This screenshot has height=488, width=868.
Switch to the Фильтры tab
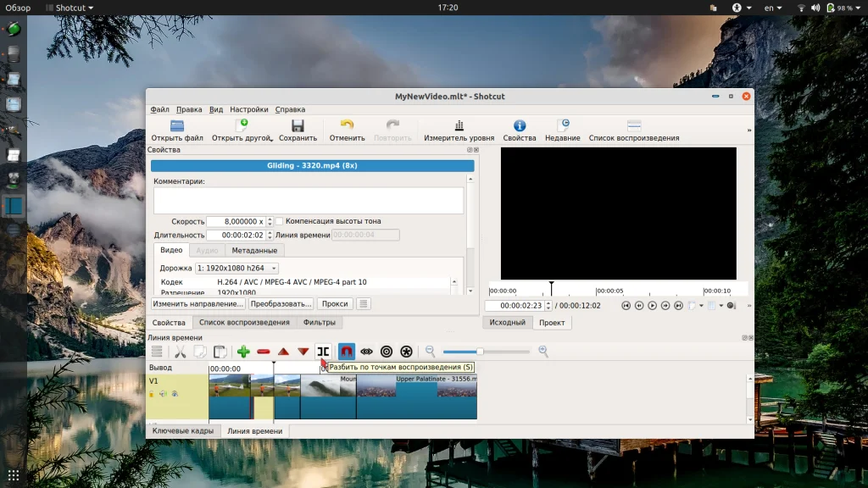tap(319, 323)
